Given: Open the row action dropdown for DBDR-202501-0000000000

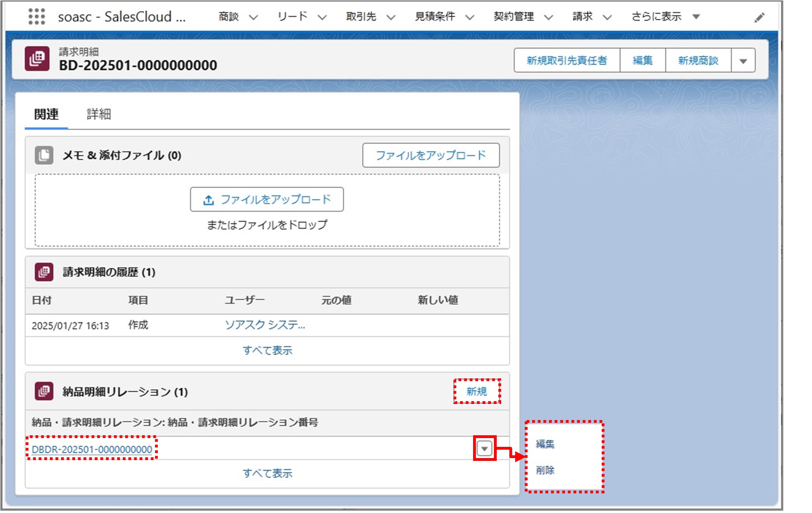Looking at the screenshot, I should point(485,448).
